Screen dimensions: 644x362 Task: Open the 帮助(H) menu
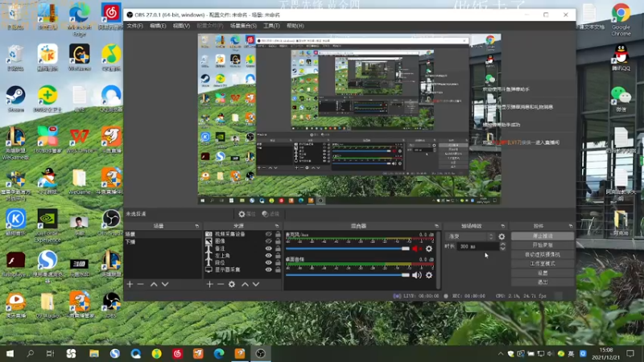(x=295, y=26)
